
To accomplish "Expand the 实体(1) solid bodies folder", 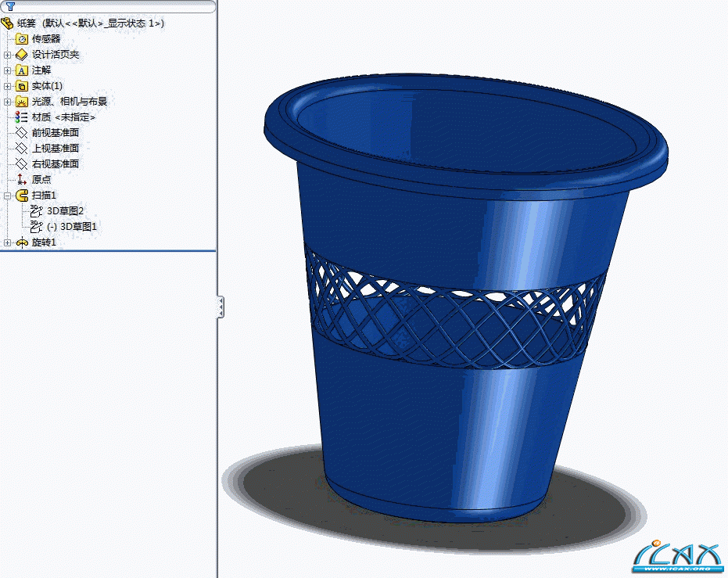I will tap(7, 86).
